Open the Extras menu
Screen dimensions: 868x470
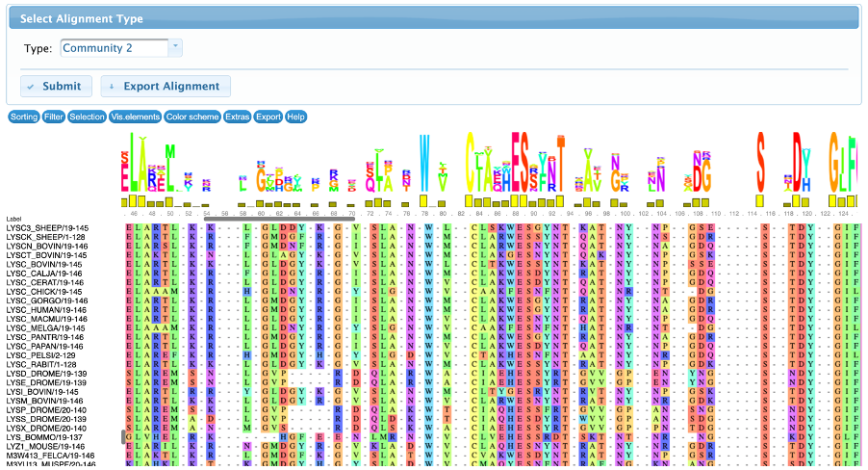(237, 117)
